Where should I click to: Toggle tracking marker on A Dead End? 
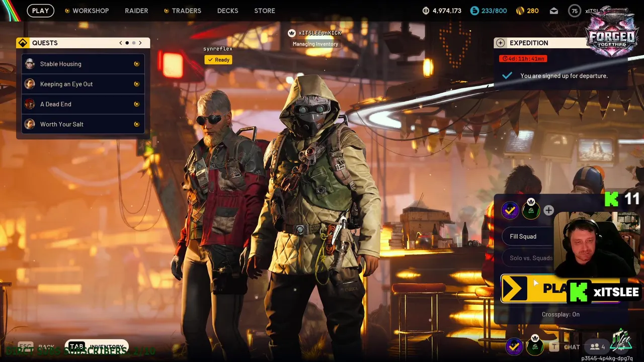(x=136, y=104)
